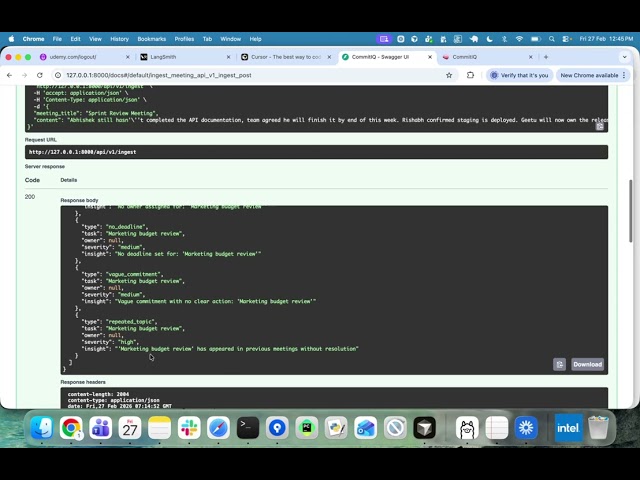
Task: Open the Chrome application menu
Action: 33,39
